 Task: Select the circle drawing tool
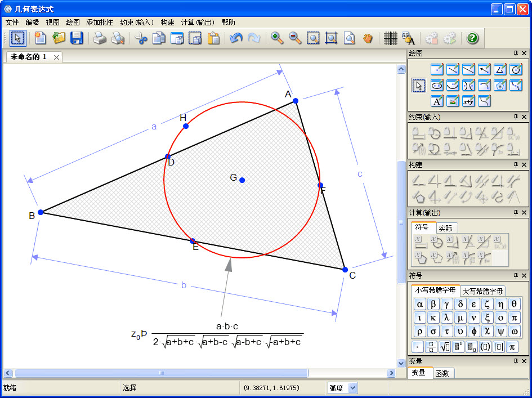(516, 70)
